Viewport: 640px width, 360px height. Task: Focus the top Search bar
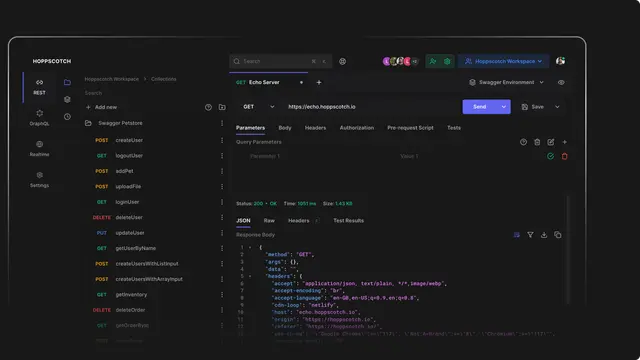click(x=280, y=61)
